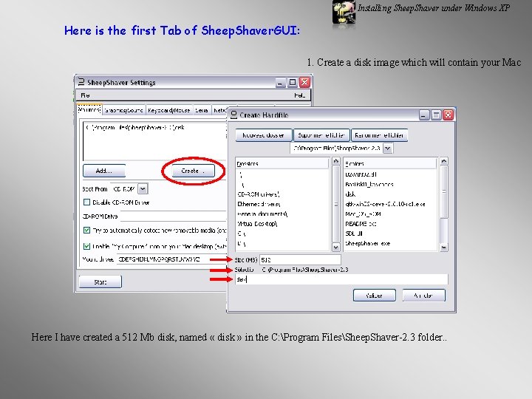Image resolution: width=532 pixels, height=399 pixels.
Task: Expand the folder path dropdown in Create Hardfile
Action: tap(388, 149)
